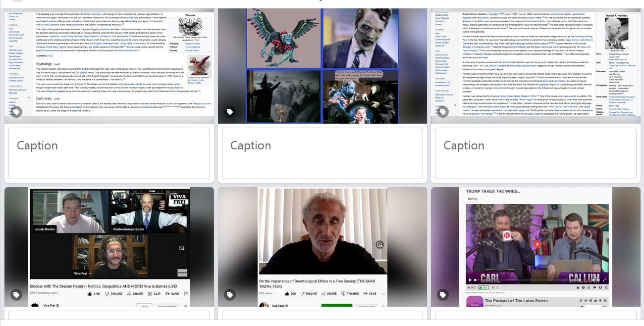
Task: Click the Caption field under the monkey collage
Action: point(322,153)
